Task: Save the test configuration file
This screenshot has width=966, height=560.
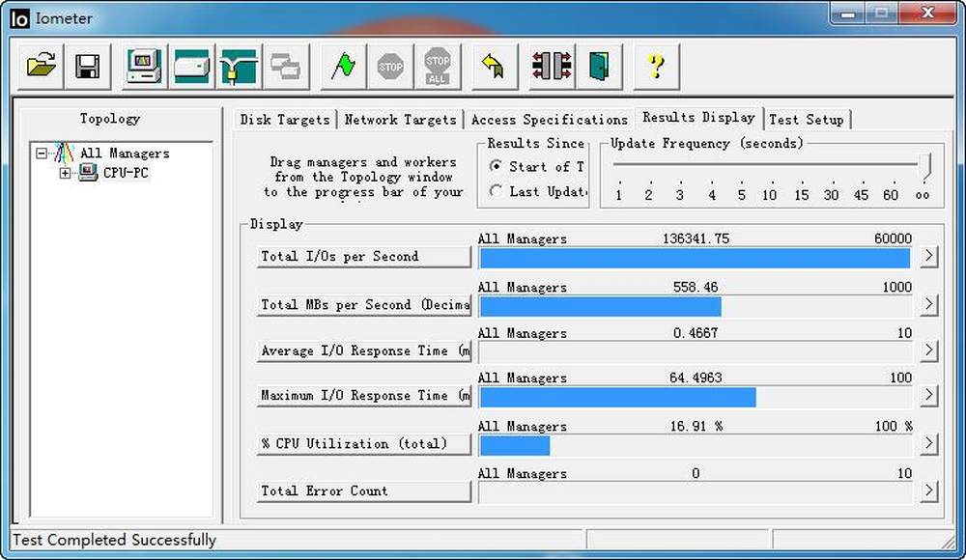Action: [88, 66]
